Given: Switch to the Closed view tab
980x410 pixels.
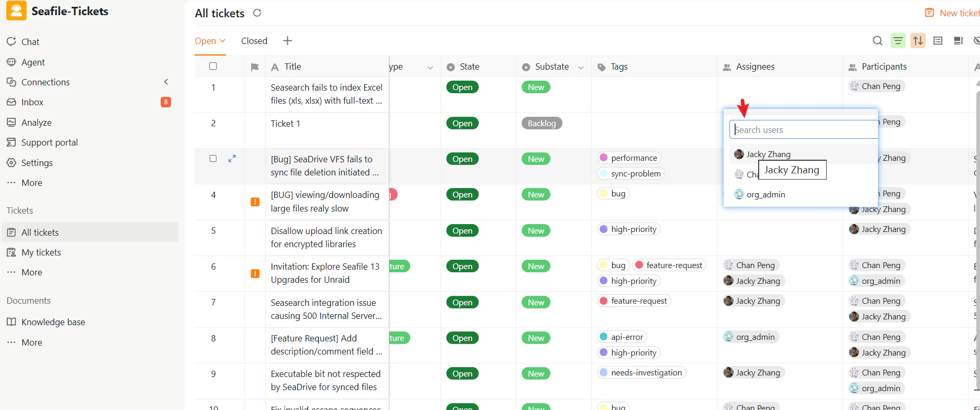Looking at the screenshot, I should 254,41.
